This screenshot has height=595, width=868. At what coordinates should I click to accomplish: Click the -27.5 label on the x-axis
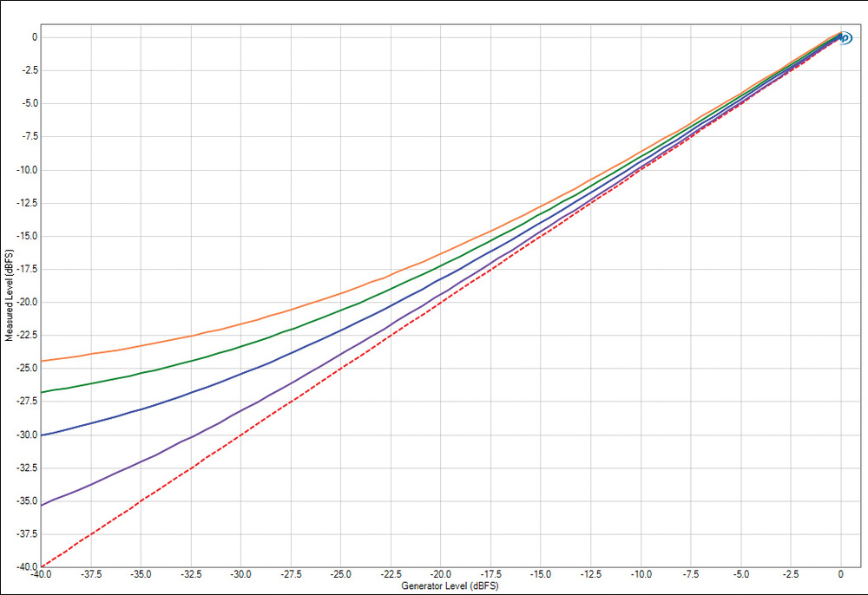click(291, 574)
